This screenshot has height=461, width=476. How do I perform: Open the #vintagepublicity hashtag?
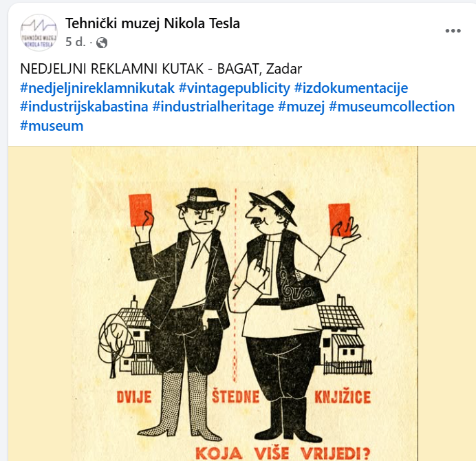[235, 88]
